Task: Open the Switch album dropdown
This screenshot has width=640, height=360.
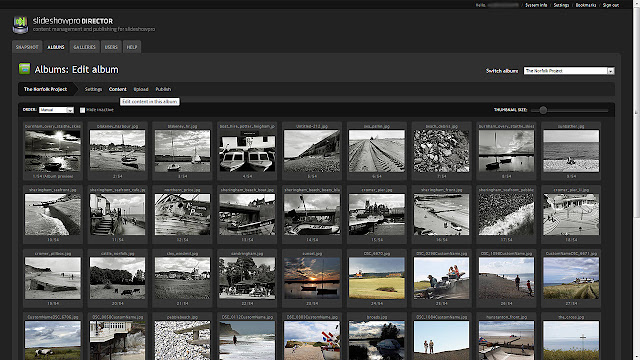Action: [569, 71]
